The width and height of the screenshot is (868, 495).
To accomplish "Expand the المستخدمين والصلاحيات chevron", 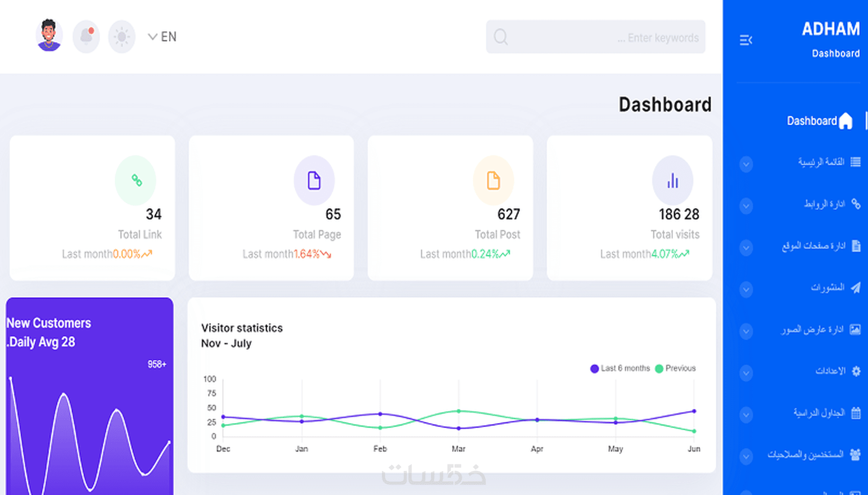I will [x=746, y=456].
